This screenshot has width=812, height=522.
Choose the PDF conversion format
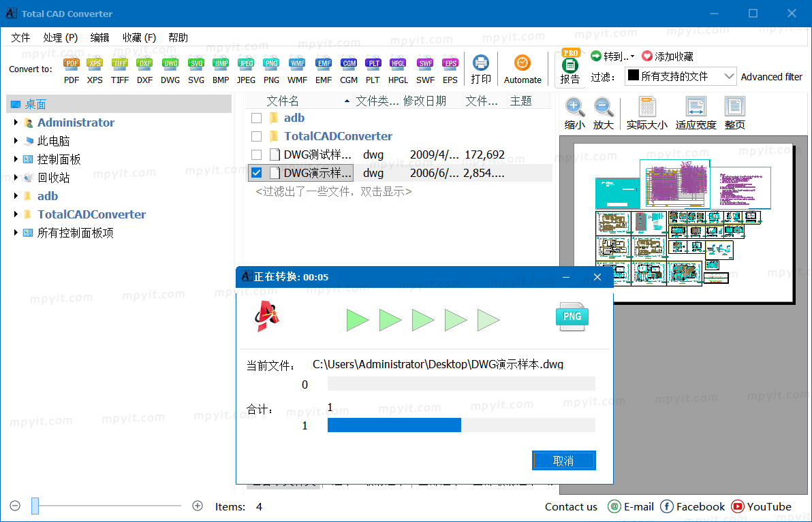coord(71,68)
